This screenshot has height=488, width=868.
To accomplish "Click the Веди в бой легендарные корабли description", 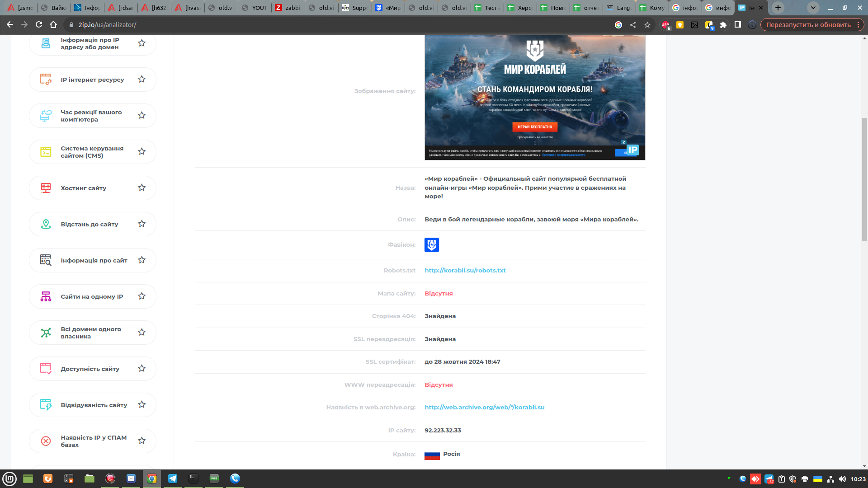I will pos(532,220).
